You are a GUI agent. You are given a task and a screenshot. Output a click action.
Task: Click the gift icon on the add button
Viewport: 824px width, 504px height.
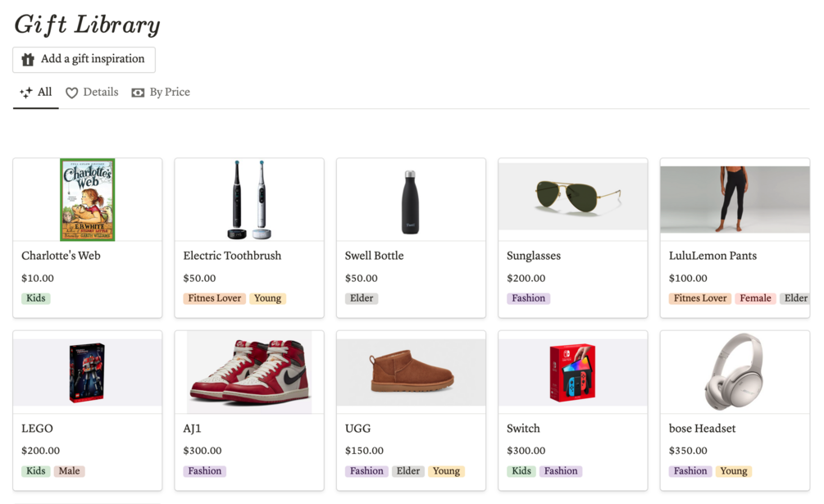(x=28, y=60)
